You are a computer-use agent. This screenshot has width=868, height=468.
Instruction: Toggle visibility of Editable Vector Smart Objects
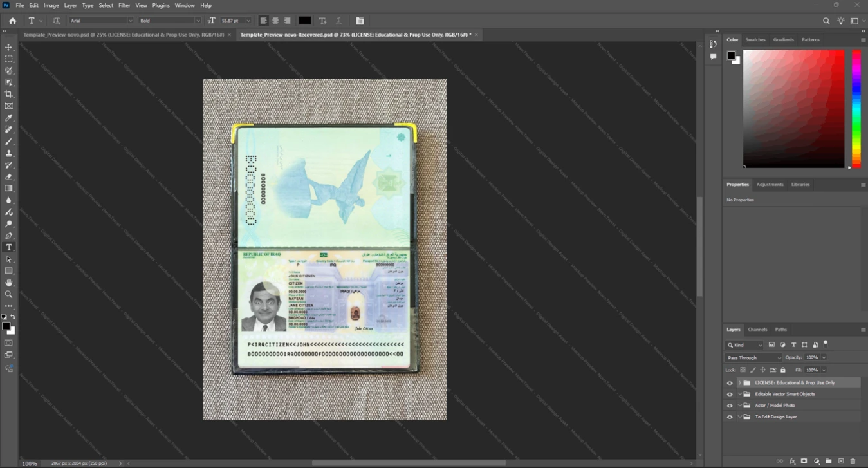tap(730, 394)
